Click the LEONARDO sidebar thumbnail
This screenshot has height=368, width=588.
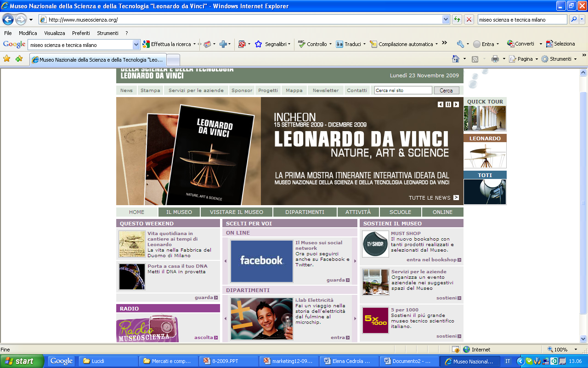[485, 155]
